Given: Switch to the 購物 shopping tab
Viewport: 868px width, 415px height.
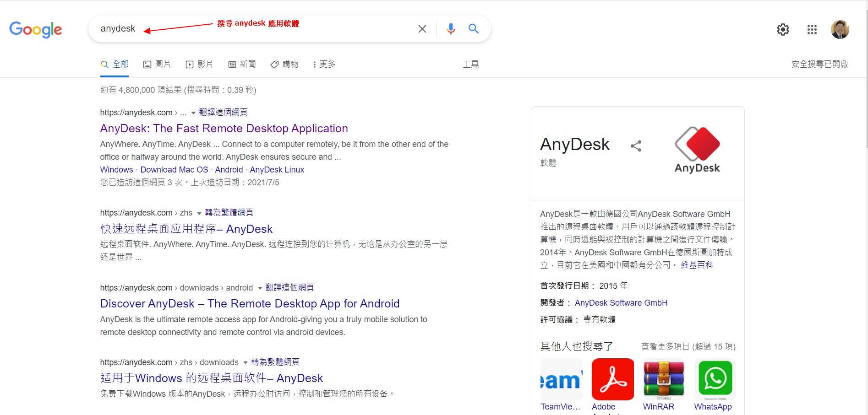Looking at the screenshot, I should (284, 64).
